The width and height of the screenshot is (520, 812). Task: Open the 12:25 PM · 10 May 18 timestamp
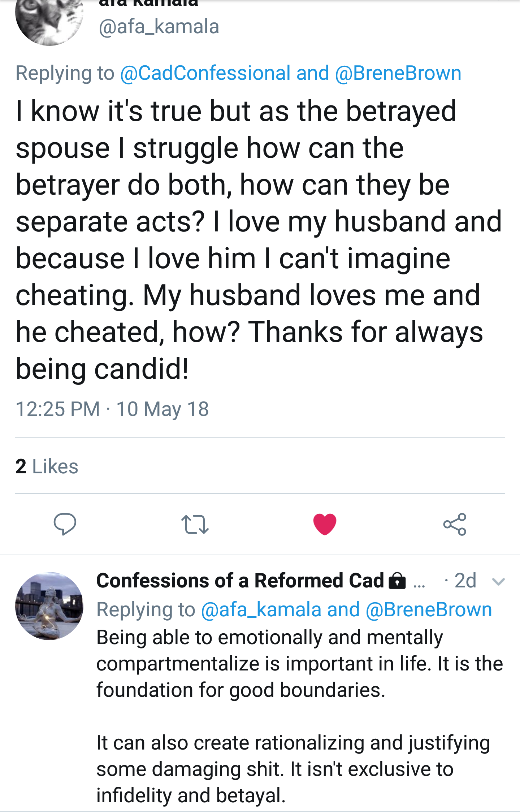[x=112, y=409]
